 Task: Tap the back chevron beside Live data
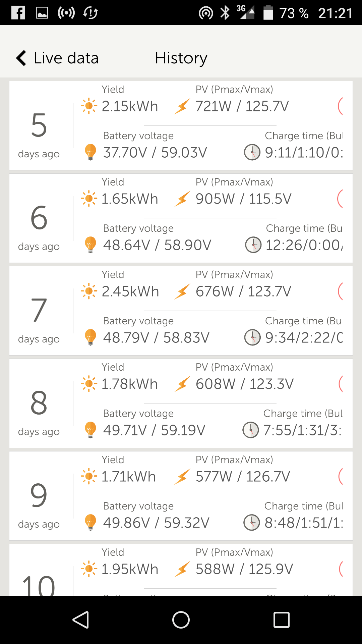coord(21,58)
